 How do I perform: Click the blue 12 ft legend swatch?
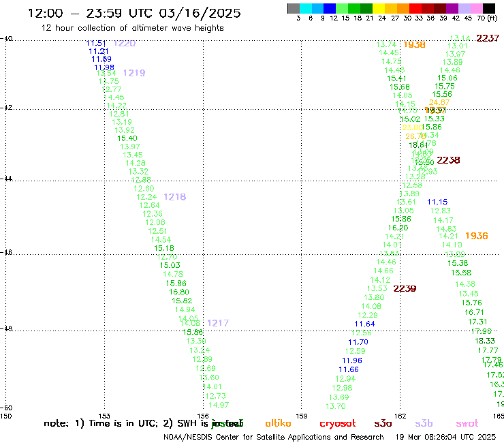coord(330,8)
